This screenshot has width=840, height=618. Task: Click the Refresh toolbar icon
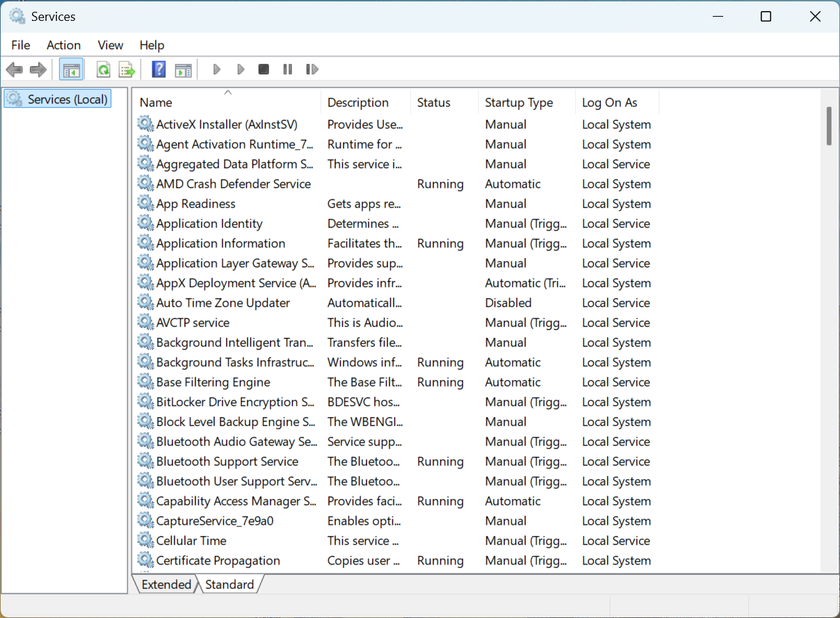point(104,70)
